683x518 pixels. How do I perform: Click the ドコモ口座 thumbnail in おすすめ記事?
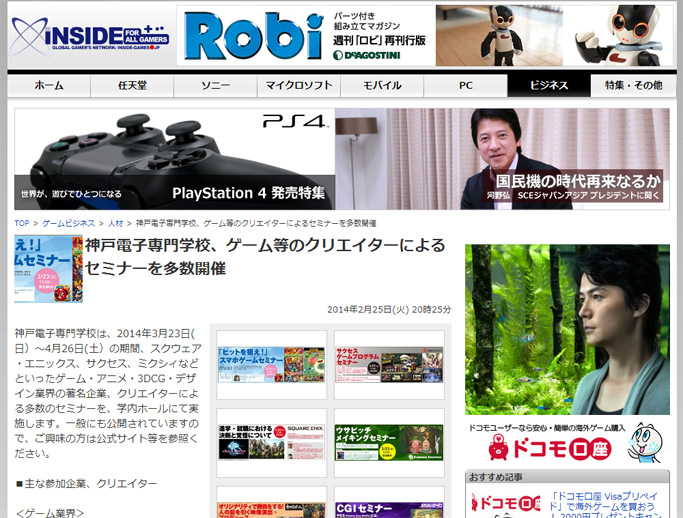click(506, 504)
